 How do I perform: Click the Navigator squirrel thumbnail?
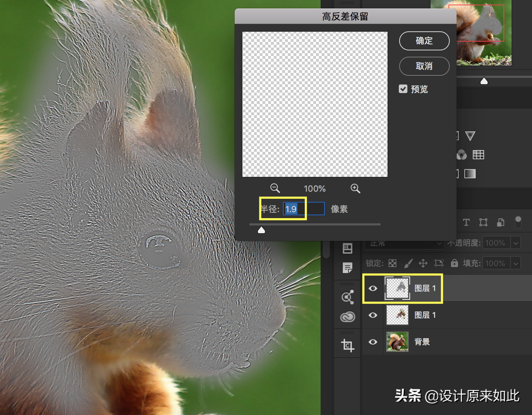point(484,33)
